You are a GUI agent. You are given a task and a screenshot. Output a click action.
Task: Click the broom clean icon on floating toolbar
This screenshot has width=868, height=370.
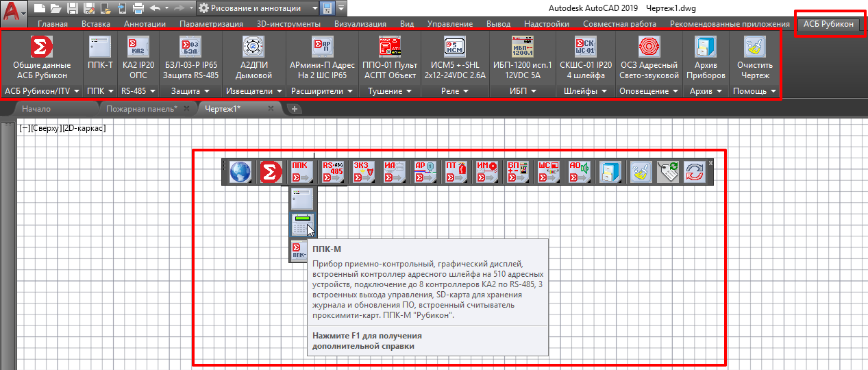(x=640, y=172)
